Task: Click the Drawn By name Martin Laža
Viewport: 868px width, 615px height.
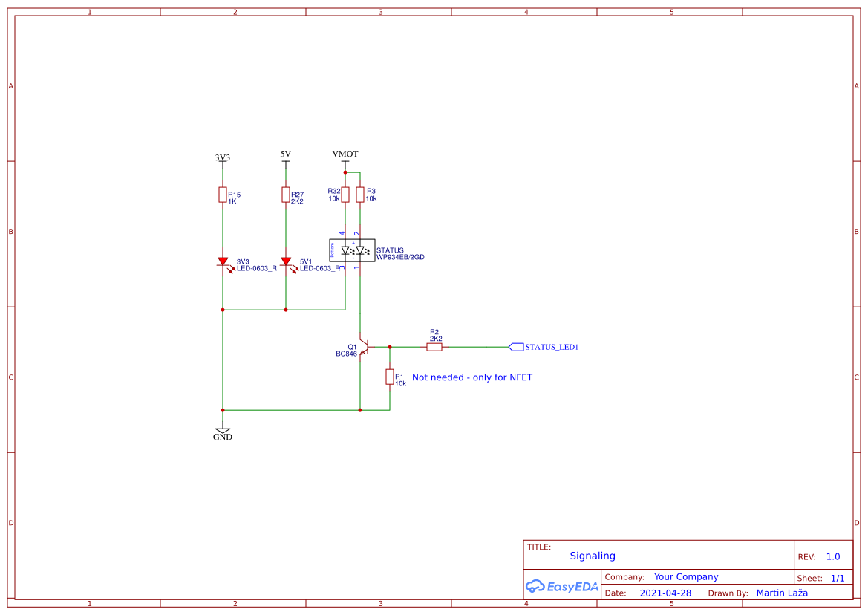Action: [782, 593]
